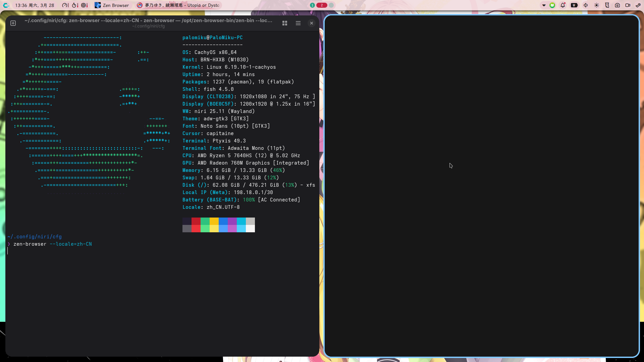Viewport: 644px width, 362px height.
Task: Switch to workspace 2 indicator
Action: [x=322, y=5]
